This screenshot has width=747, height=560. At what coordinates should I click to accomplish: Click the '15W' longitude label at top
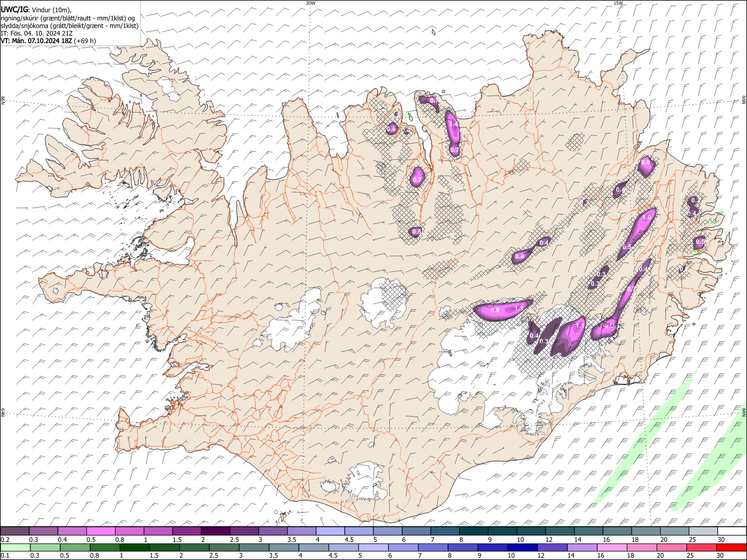(x=618, y=3)
